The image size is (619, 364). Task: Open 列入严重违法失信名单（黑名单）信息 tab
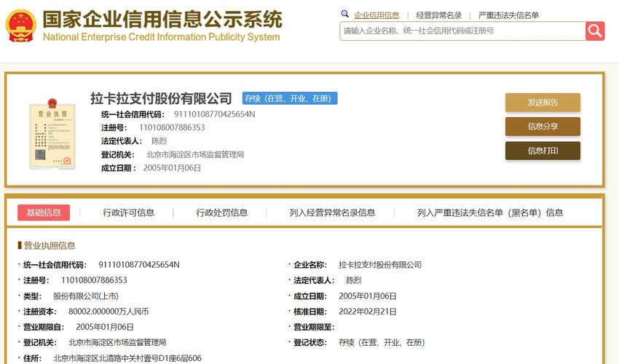tap(490, 213)
